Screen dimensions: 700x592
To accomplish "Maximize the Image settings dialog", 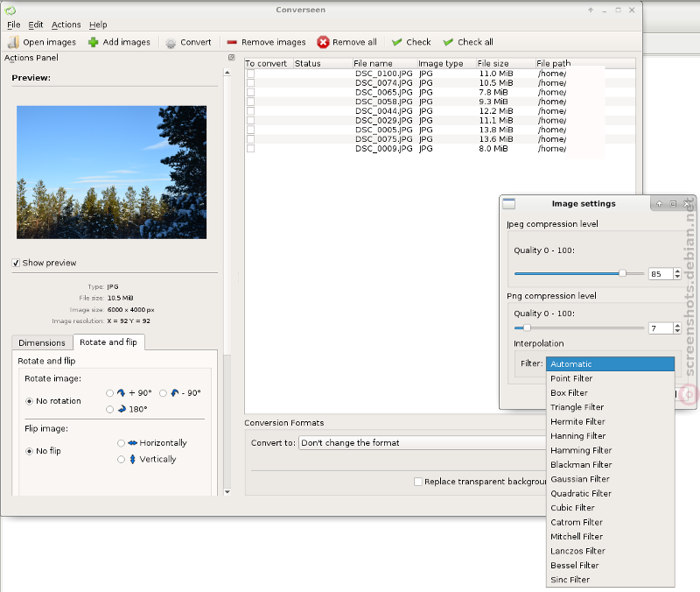I will coord(673,204).
